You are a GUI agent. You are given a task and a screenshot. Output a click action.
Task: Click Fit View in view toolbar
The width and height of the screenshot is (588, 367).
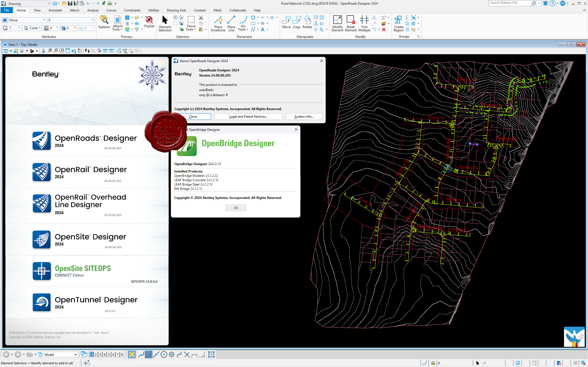point(68,51)
